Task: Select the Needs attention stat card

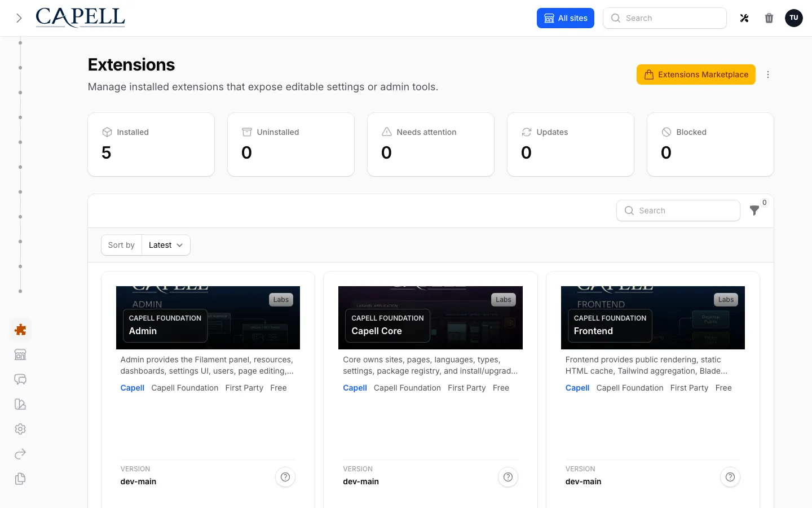Action: point(431,144)
